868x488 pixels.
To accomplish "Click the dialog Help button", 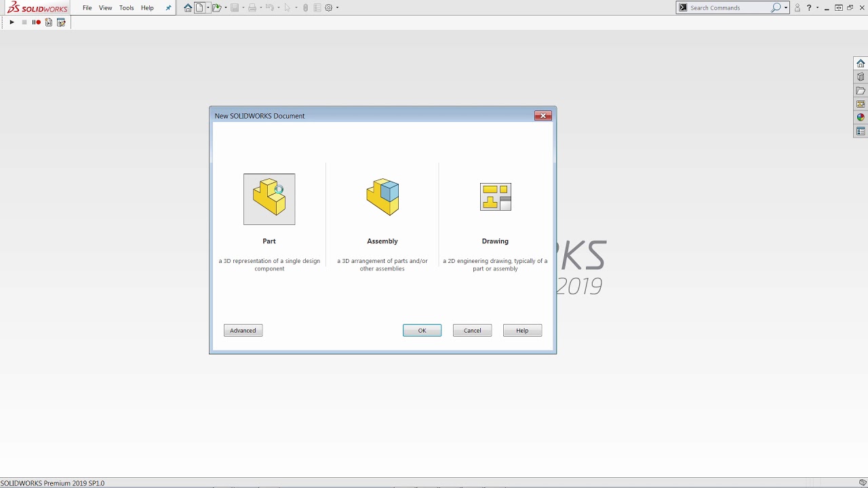I will pos(522,330).
